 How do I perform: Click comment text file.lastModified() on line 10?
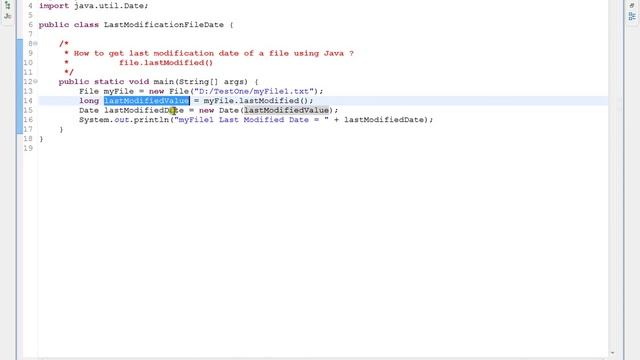pos(166,62)
